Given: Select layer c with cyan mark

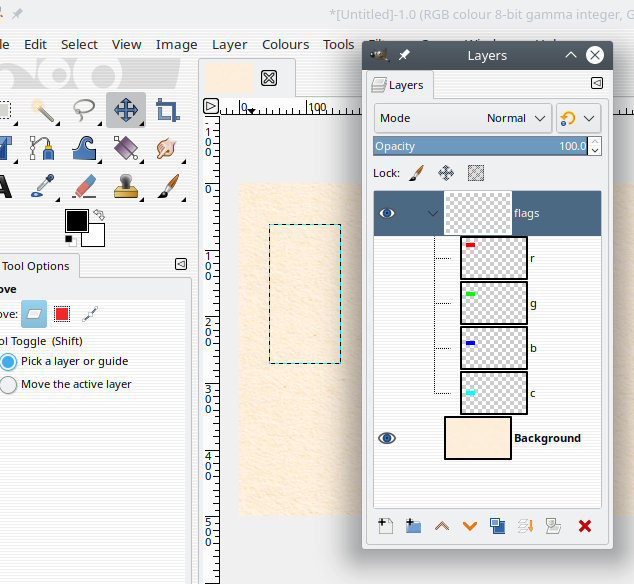Looking at the screenshot, I should click(x=487, y=393).
